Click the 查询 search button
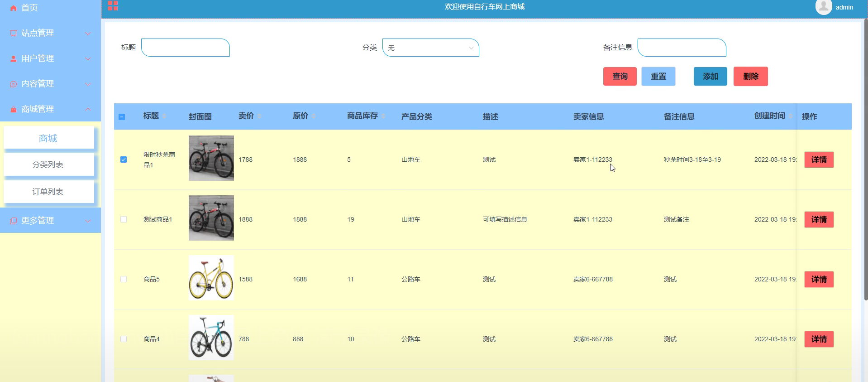This screenshot has width=868, height=382. point(620,76)
